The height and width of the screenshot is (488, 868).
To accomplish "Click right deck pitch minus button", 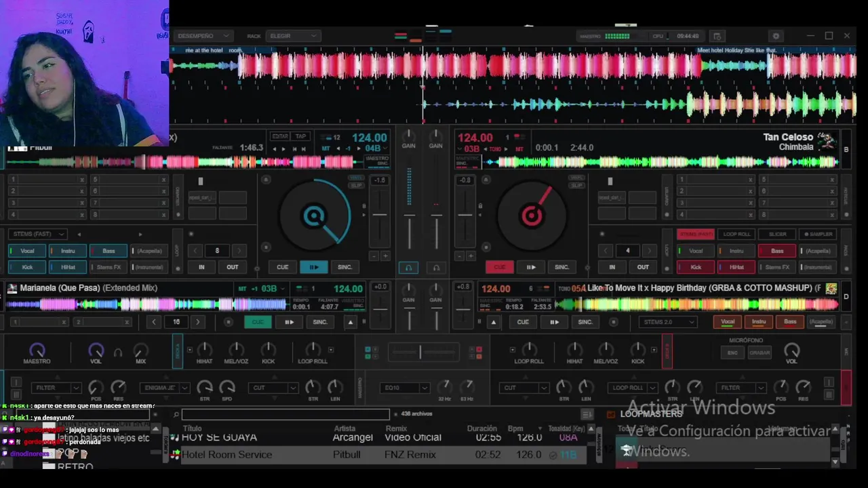I will [459, 256].
